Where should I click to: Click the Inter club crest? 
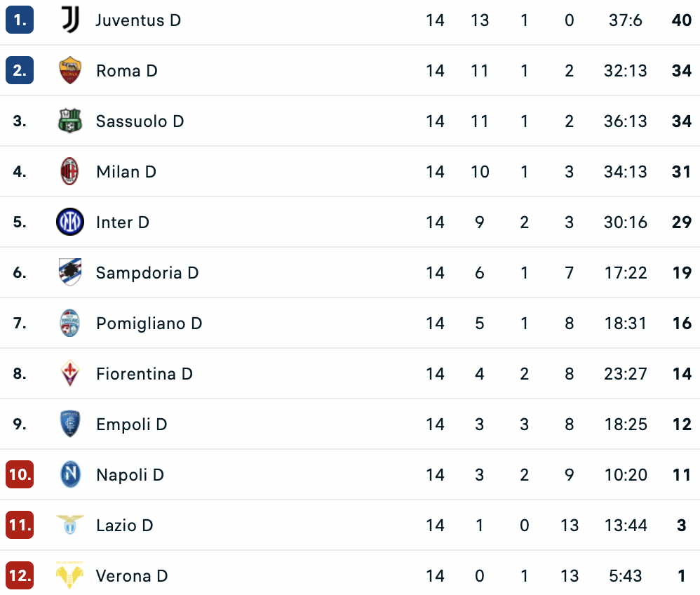click(x=70, y=222)
